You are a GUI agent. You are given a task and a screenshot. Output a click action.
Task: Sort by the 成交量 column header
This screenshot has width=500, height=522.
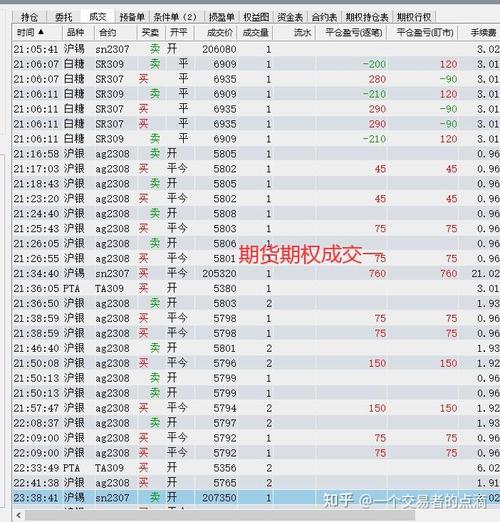(x=256, y=32)
